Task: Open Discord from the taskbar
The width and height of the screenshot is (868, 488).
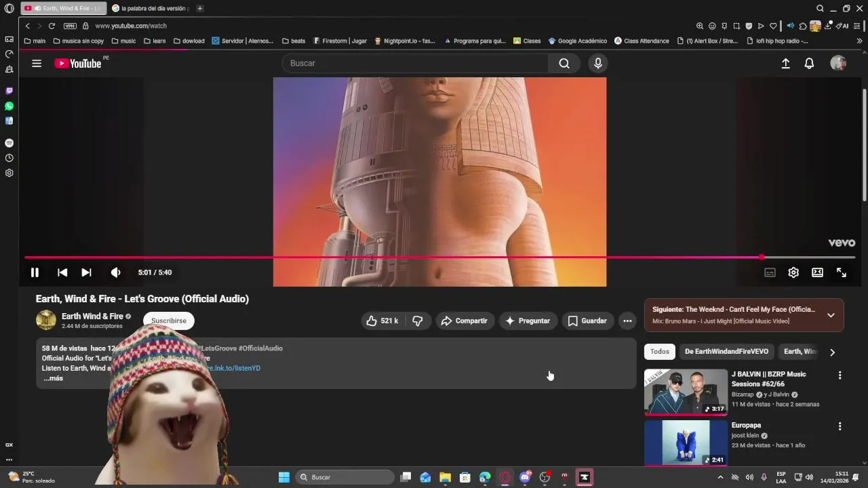Action: tap(525, 477)
